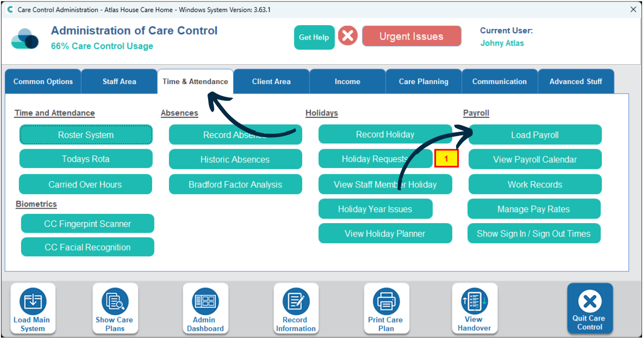Screen dimensions: 644x338
Task: Open the View Handover icon
Action: (x=474, y=309)
